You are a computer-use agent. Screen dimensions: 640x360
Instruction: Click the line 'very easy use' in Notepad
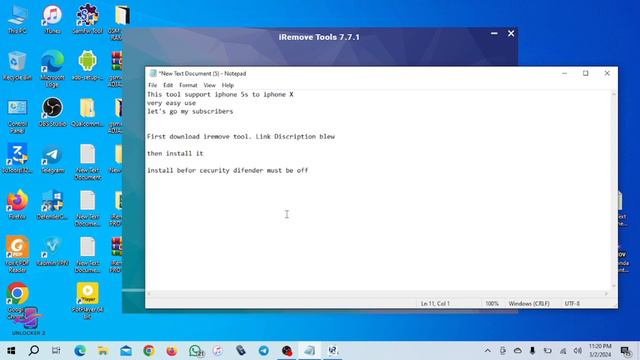(171, 103)
